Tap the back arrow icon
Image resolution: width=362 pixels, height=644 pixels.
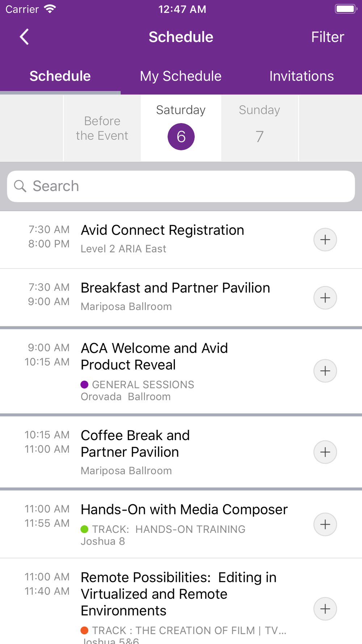[x=24, y=37]
